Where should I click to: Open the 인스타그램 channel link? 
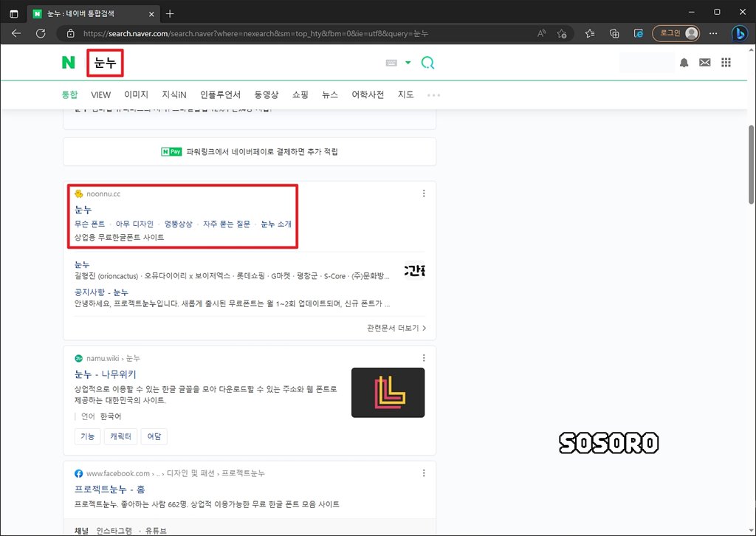pyautogui.click(x=114, y=531)
